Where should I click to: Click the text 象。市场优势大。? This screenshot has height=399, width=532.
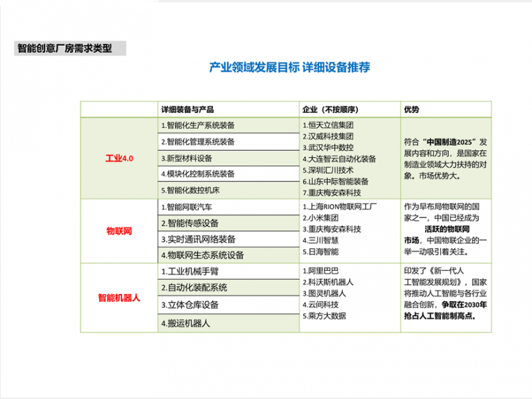tap(432, 176)
